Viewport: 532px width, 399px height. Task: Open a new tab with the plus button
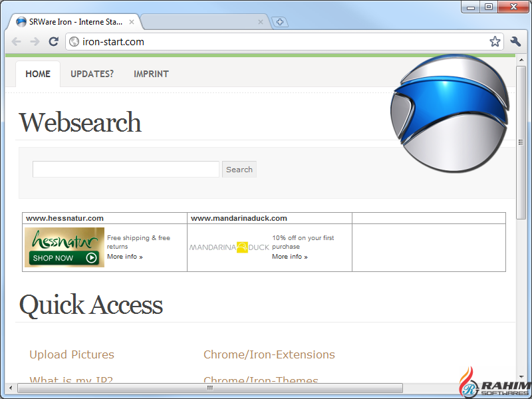[280, 22]
